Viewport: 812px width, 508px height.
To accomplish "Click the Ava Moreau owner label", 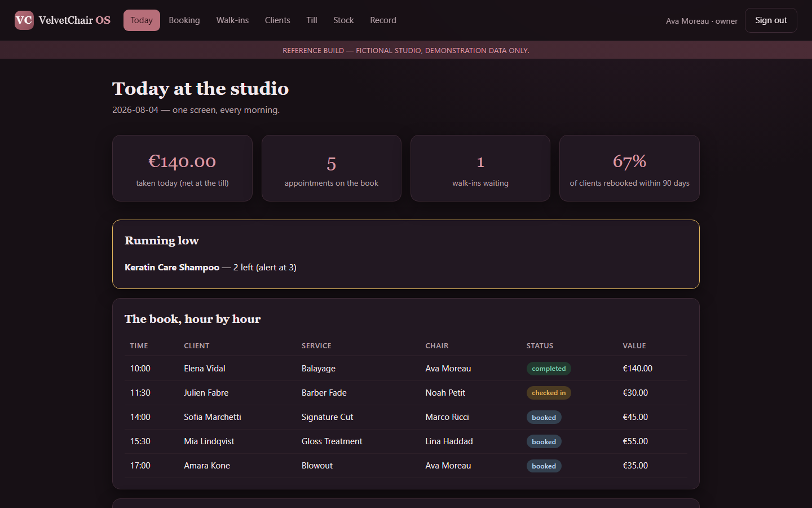I will [701, 21].
